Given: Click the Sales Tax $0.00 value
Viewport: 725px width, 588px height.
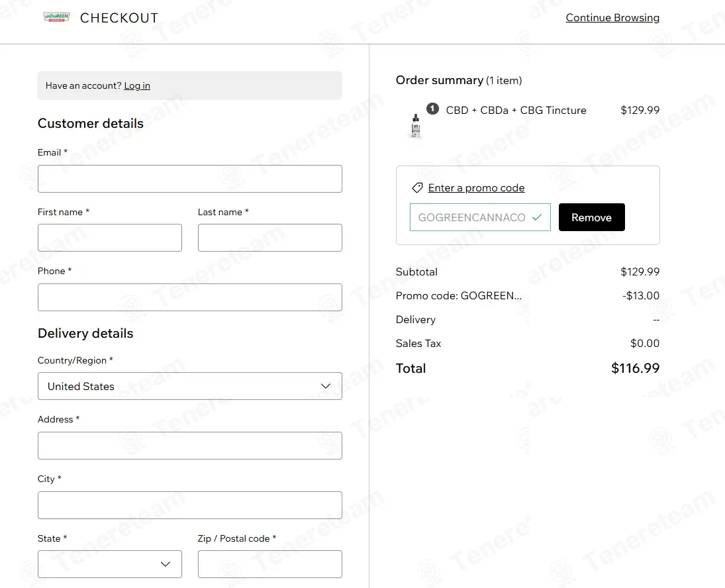Looking at the screenshot, I should (x=645, y=343).
